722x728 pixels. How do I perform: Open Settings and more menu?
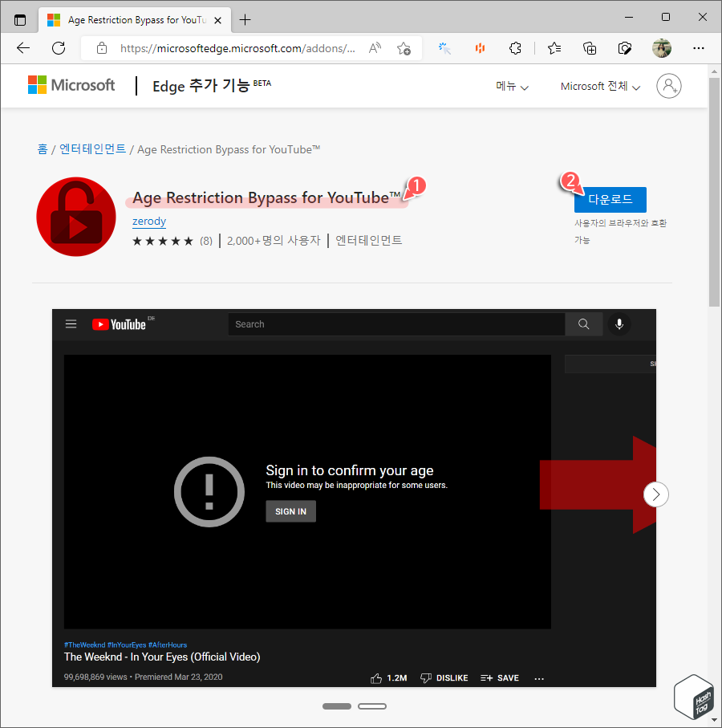tap(699, 48)
